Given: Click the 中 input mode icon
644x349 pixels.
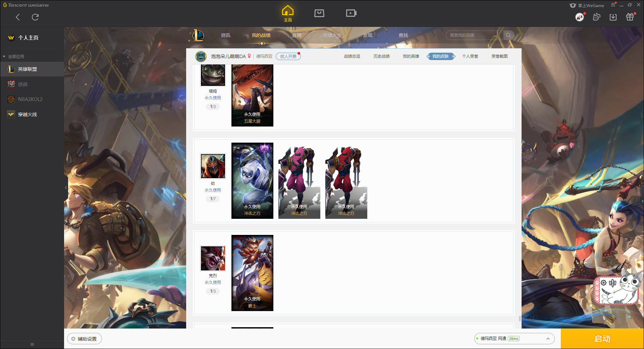Looking at the screenshot, I should point(613,283).
